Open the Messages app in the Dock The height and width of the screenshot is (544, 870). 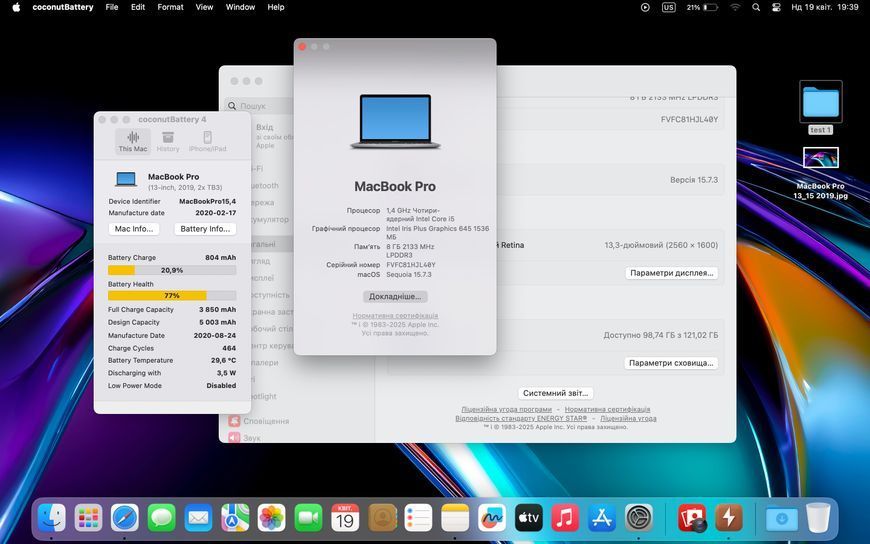(161, 518)
